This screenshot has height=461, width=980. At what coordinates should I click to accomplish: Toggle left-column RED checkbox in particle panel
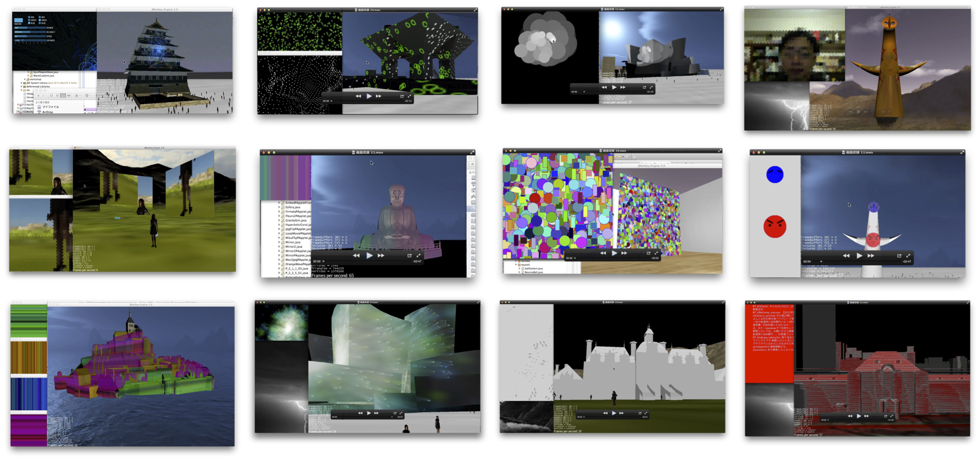tap(29, 17)
